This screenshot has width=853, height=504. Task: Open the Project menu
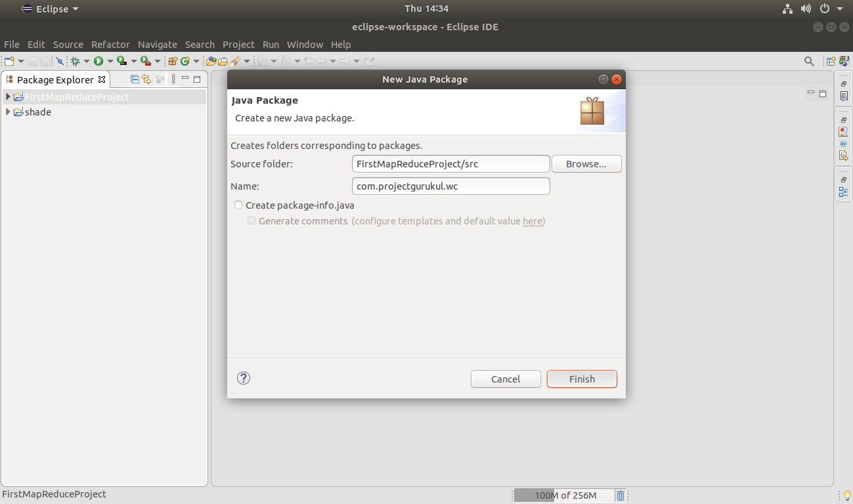238,45
